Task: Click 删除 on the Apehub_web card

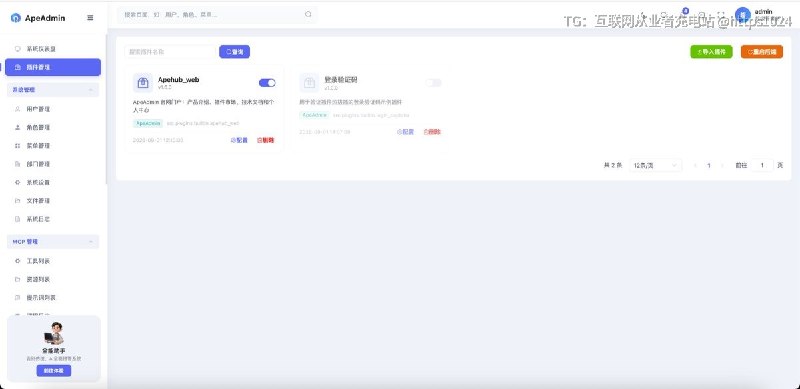Action: click(x=265, y=140)
